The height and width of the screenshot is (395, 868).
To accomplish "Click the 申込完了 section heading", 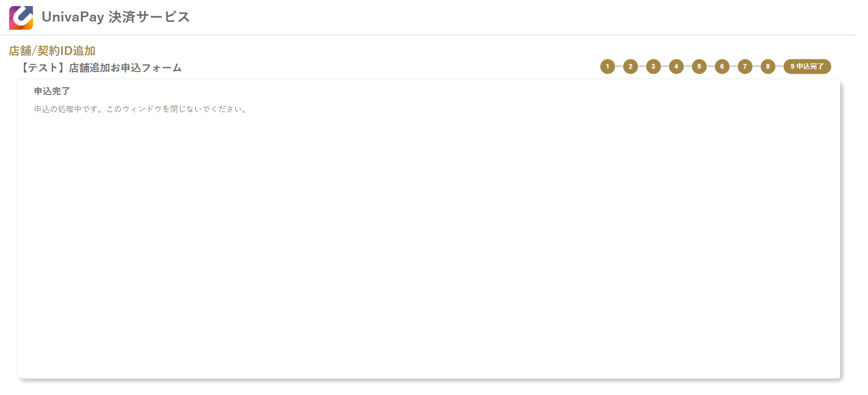I will tap(52, 91).
